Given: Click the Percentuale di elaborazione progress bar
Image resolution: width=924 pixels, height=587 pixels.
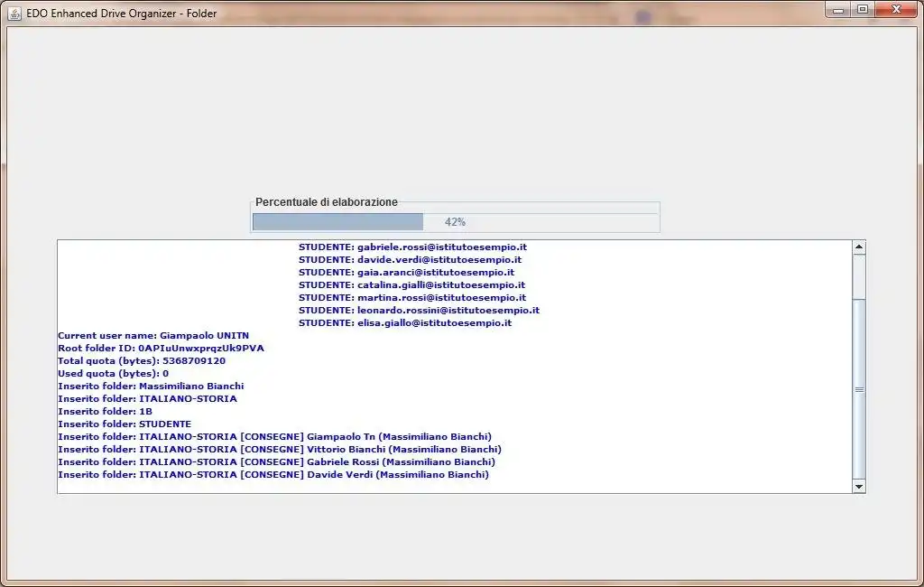Looking at the screenshot, I should 456,221.
